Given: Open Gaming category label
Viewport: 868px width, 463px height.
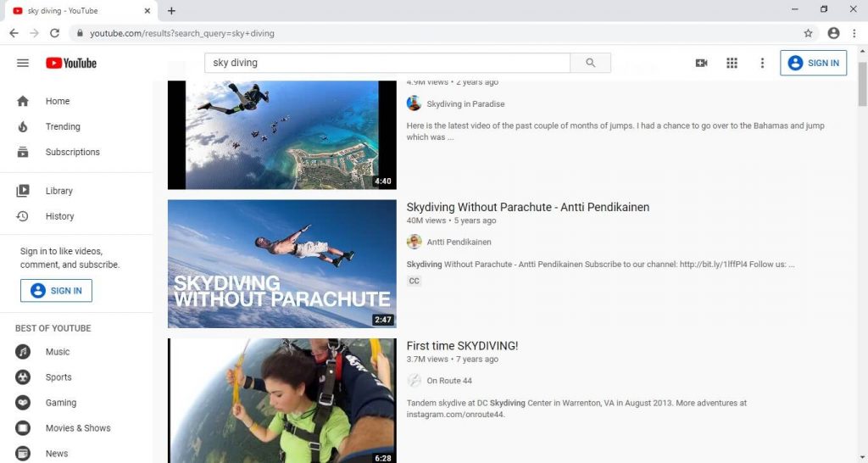Looking at the screenshot, I should 61,403.
